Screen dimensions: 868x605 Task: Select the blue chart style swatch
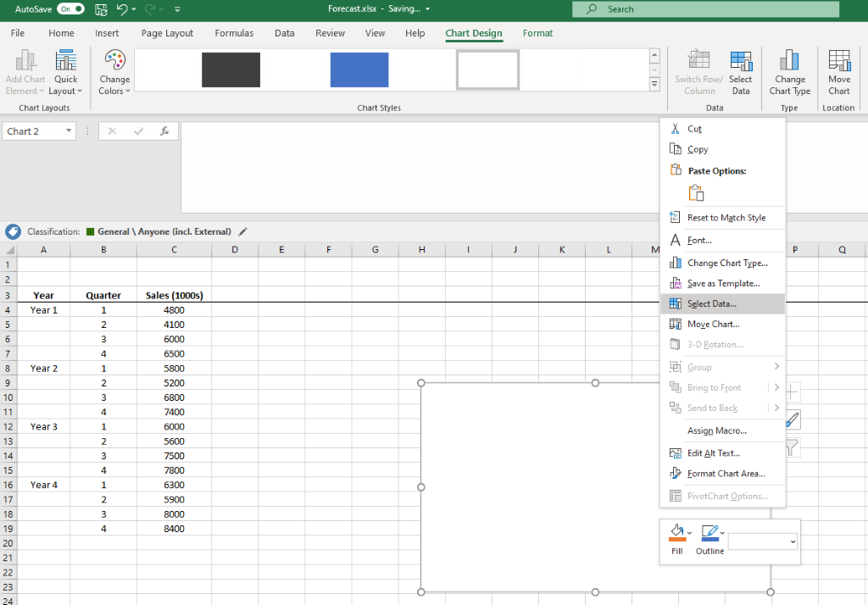click(359, 69)
